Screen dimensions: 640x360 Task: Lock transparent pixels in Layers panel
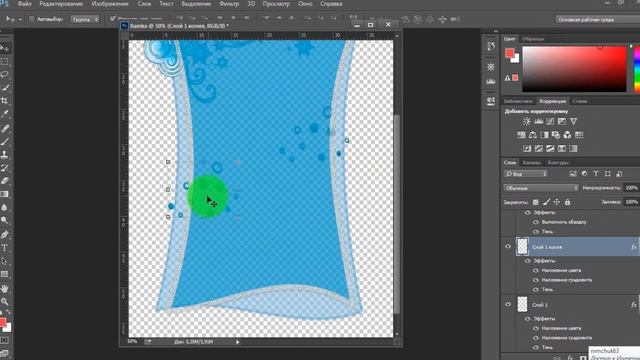coord(536,202)
